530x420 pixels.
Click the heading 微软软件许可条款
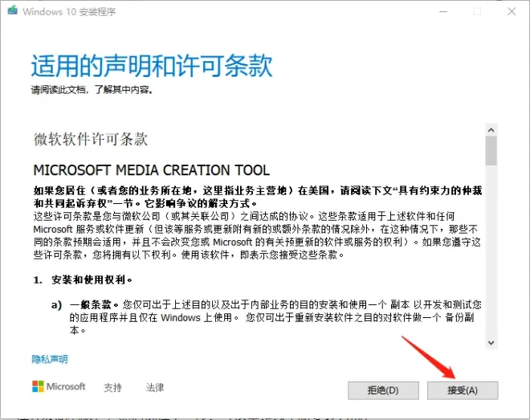point(91,139)
